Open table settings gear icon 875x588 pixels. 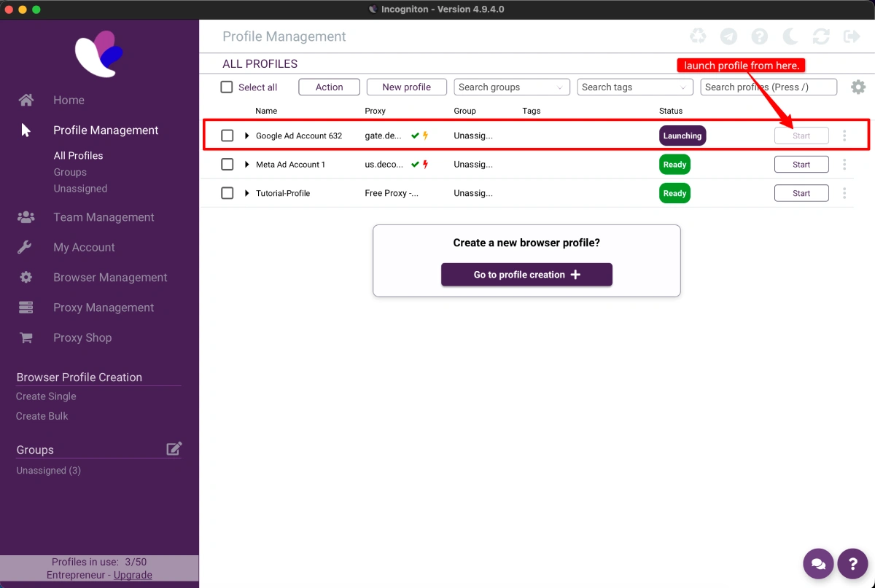(x=858, y=87)
